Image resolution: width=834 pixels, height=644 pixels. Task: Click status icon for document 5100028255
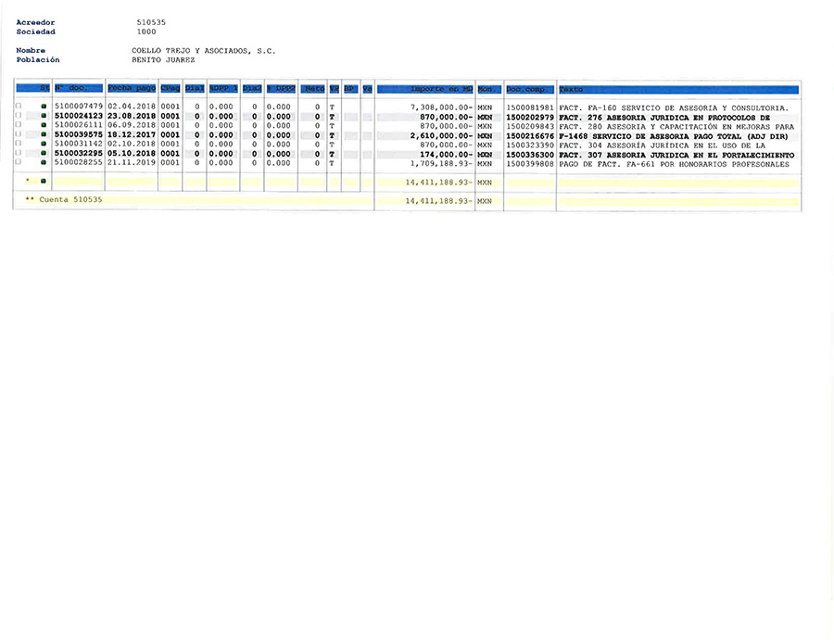tap(44, 163)
